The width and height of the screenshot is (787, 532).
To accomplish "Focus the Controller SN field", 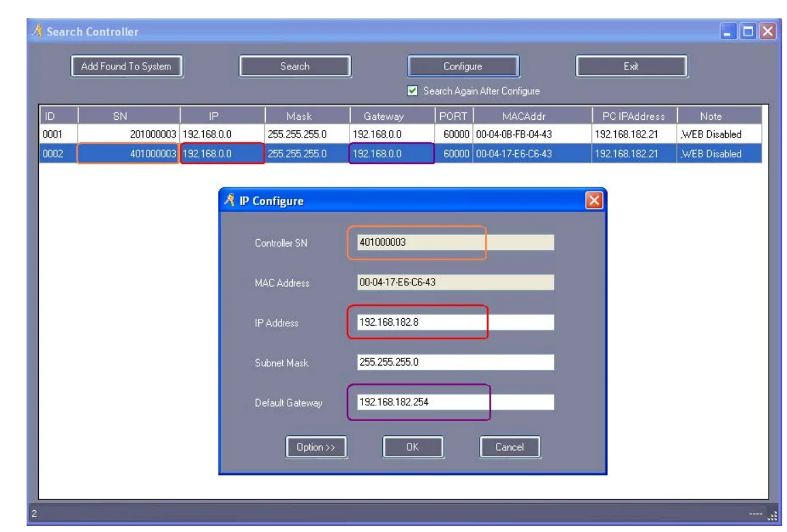I will [455, 242].
